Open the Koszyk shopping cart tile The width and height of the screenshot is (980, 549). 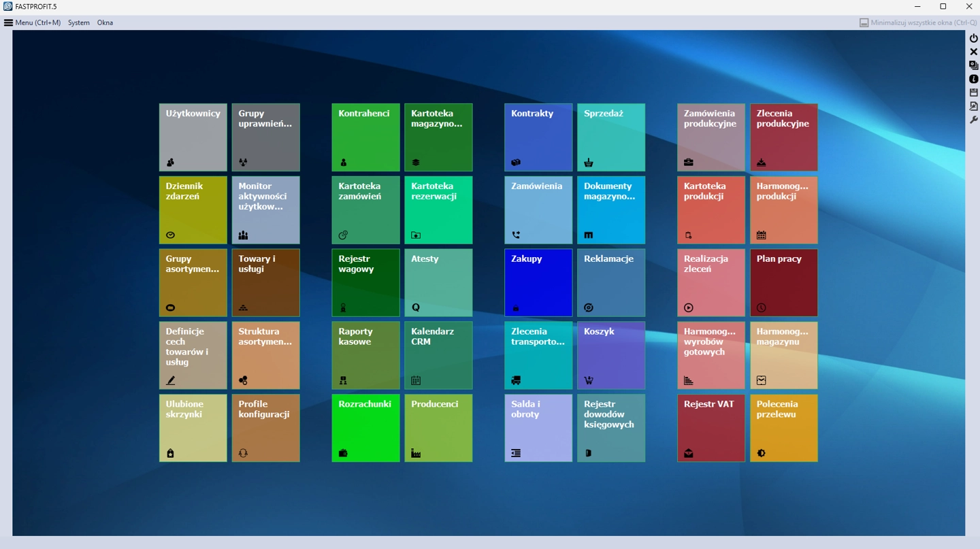click(610, 355)
